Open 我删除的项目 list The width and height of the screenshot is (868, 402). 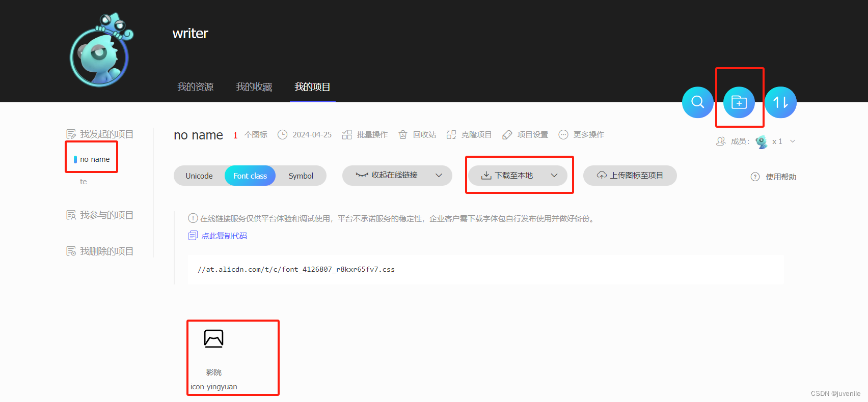point(106,251)
